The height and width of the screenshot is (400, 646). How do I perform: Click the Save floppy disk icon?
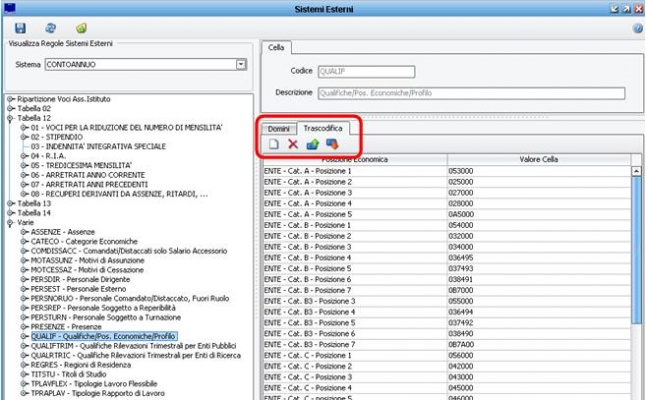pyautogui.click(x=19, y=28)
